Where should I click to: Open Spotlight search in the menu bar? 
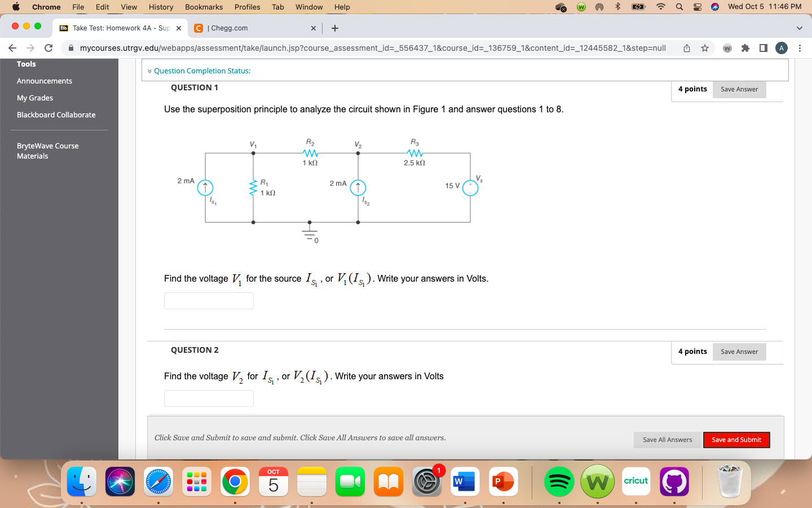[x=679, y=7]
